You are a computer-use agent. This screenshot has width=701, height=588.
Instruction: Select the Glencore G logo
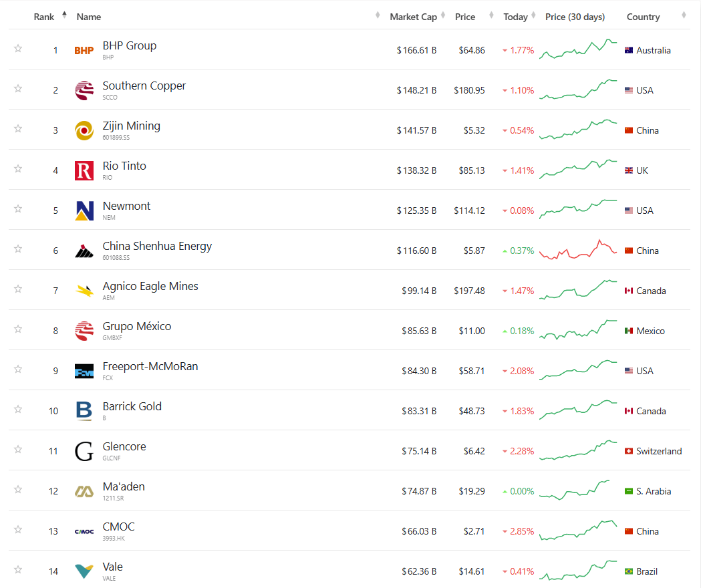click(83, 450)
